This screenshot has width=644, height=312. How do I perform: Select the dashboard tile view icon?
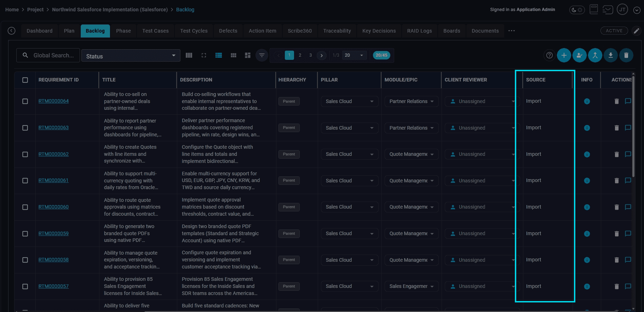[x=248, y=55]
